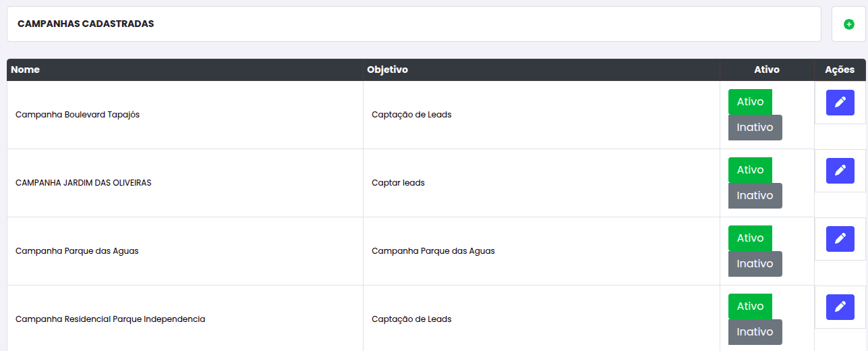Open pencil edit for CAMPANHA JARDIM DAS OLIVEIRAS
Image resolution: width=868 pixels, height=351 pixels.
(840, 171)
